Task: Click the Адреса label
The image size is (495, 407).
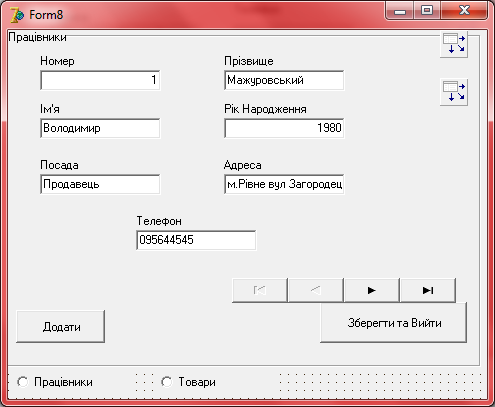Action: click(243, 165)
